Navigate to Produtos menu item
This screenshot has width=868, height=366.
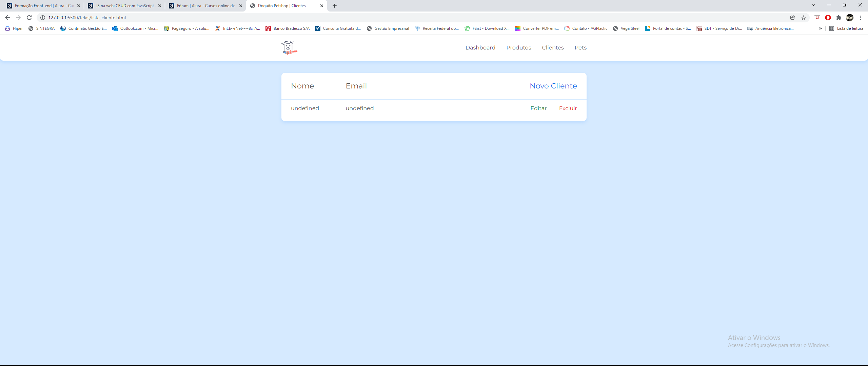(519, 47)
